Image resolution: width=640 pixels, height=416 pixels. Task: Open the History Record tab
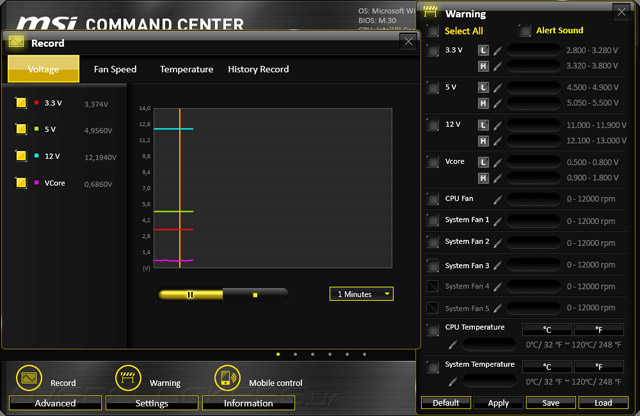coord(258,69)
